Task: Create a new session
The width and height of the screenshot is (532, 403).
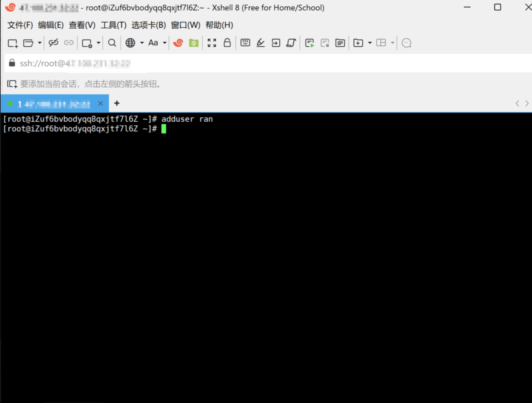Action: pyautogui.click(x=12, y=43)
